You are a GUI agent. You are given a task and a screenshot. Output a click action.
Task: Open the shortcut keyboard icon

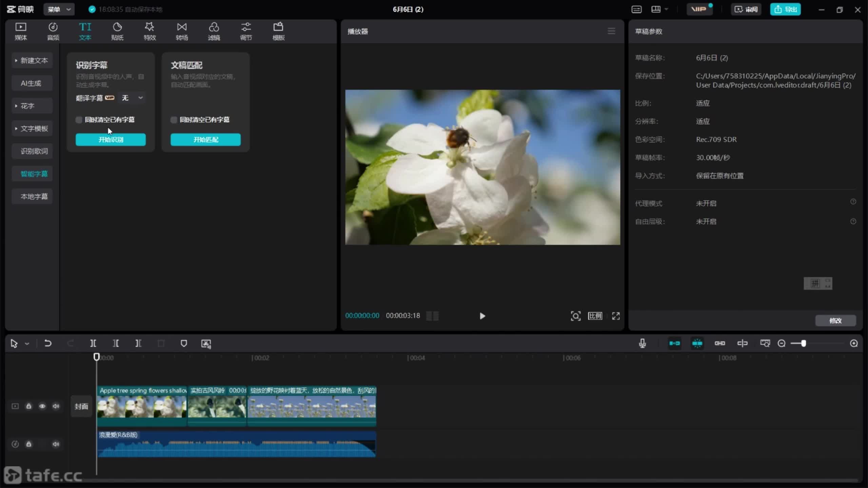pyautogui.click(x=636, y=9)
